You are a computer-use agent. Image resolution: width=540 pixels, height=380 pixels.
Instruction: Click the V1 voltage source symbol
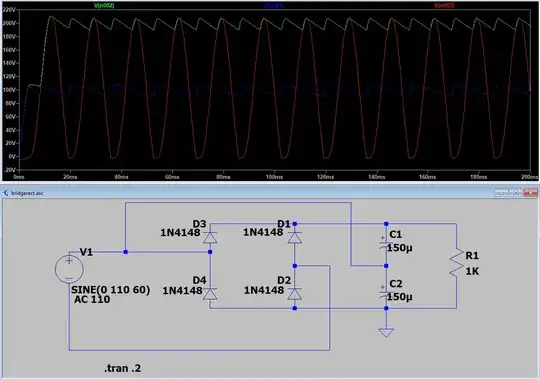pos(69,269)
